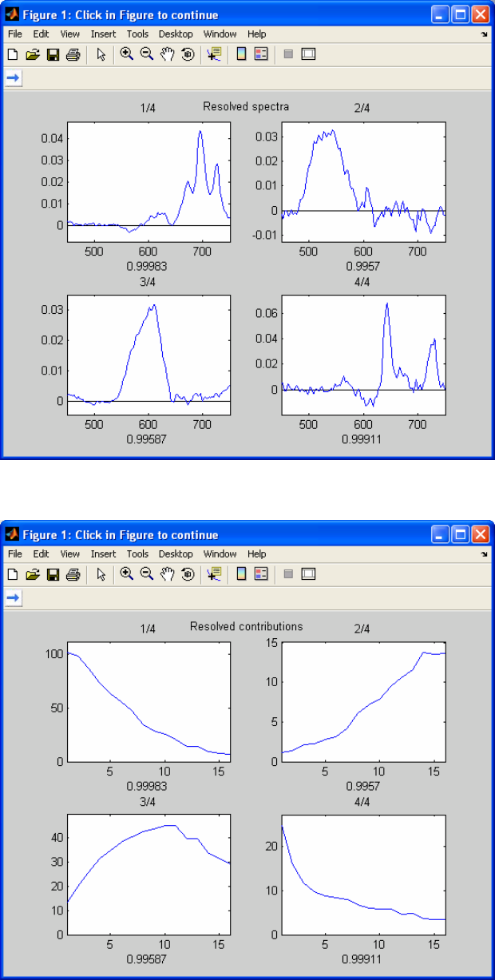This screenshot has width=495, height=980.
Task: Choose Pan hand tool in Resolved contributions window
Action: 167,574
